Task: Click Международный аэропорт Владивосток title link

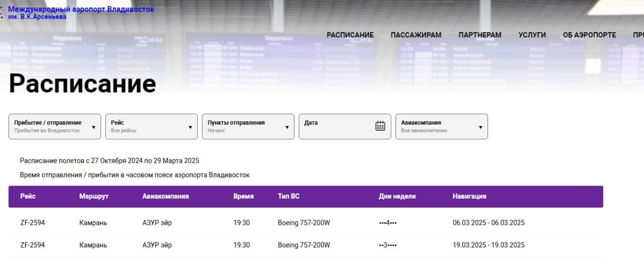Action: pyautogui.click(x=81, y=10)
